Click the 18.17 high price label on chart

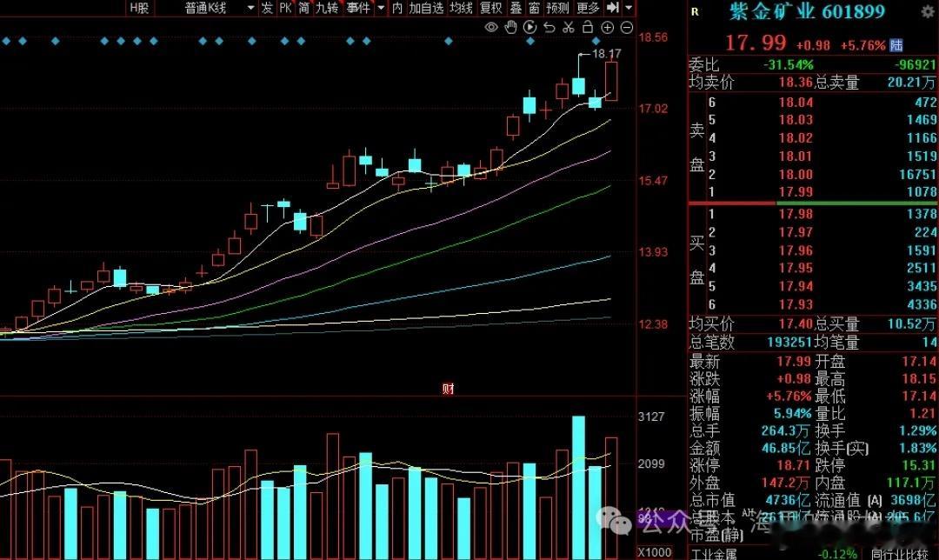pos(607,53)
